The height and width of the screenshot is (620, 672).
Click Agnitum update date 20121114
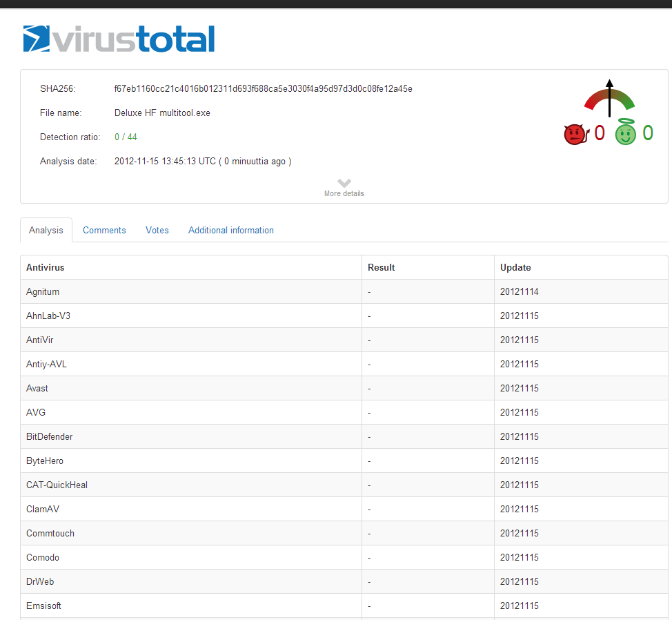point(519,291)
